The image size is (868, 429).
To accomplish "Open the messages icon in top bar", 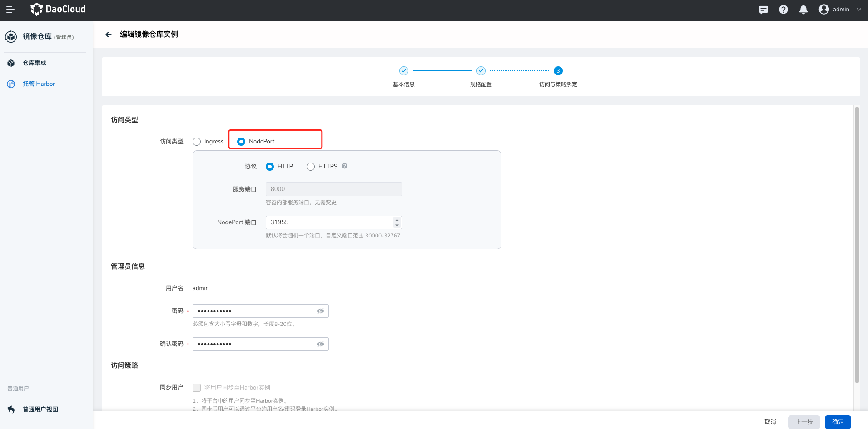I will (x=764, y=9).
